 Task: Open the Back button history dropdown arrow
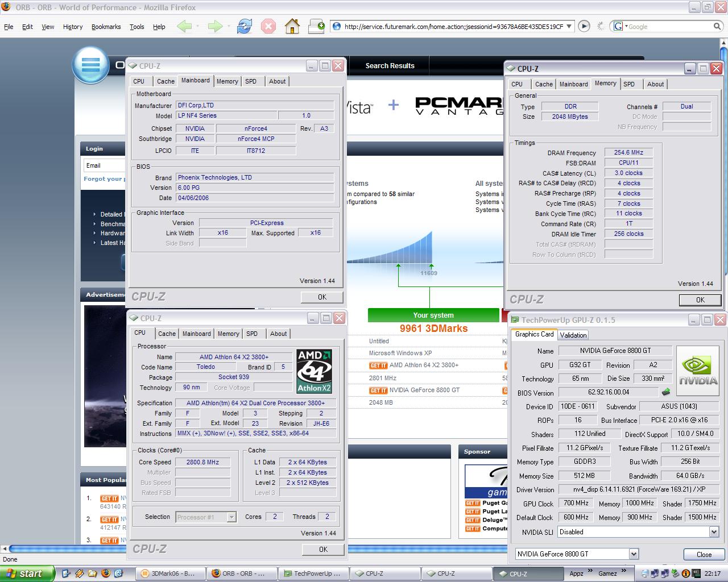197,26
